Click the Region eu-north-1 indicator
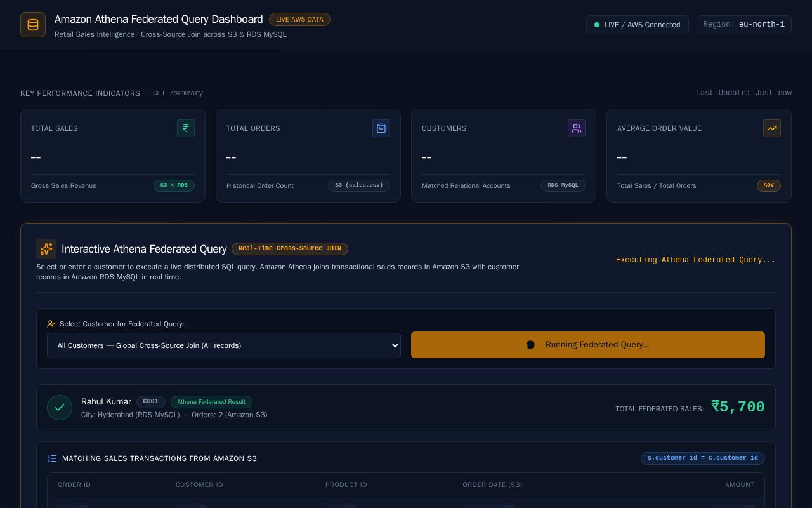This screenshot has width=812, height=508. point(744,25)
